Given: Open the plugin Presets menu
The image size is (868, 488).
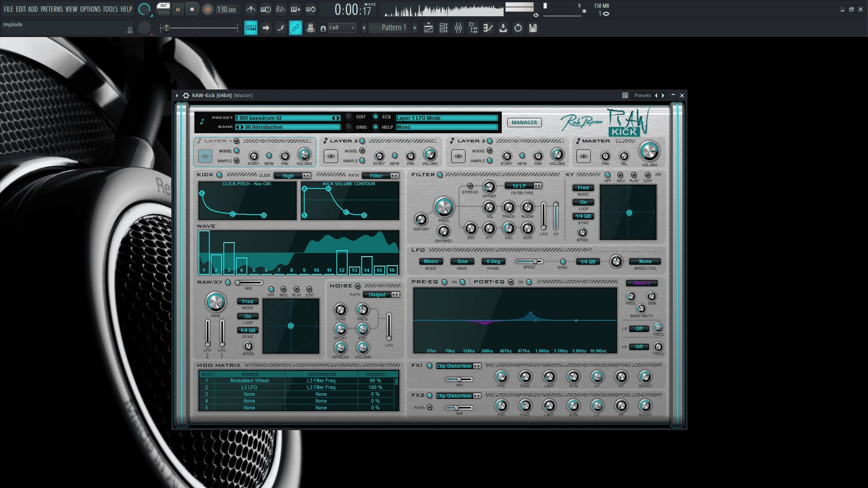Looking at the screenshot, I should pyautogui.click(x=642, y=95).
